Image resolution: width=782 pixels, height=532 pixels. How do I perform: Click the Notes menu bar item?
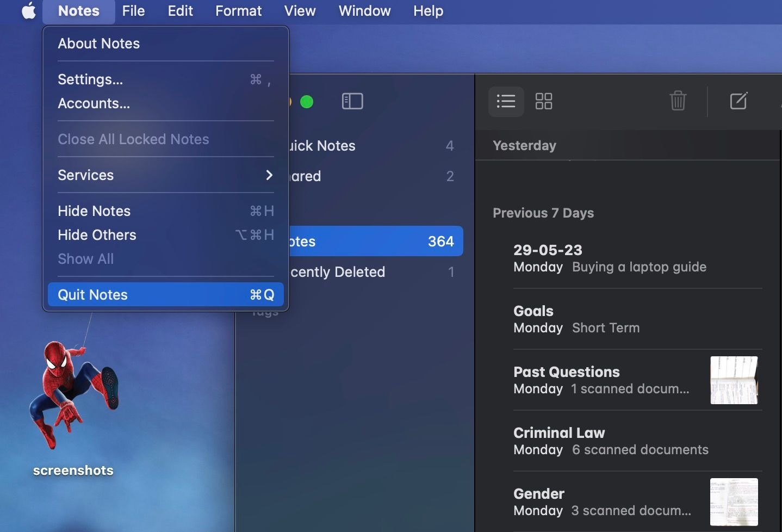[79, 11]
